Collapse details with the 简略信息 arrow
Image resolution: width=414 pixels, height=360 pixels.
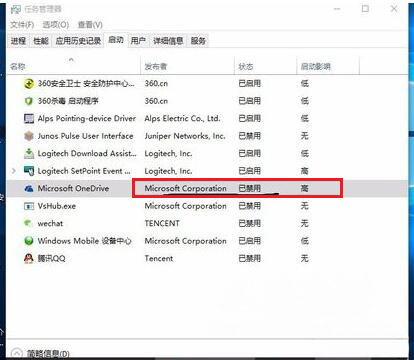tap(16, 354)
